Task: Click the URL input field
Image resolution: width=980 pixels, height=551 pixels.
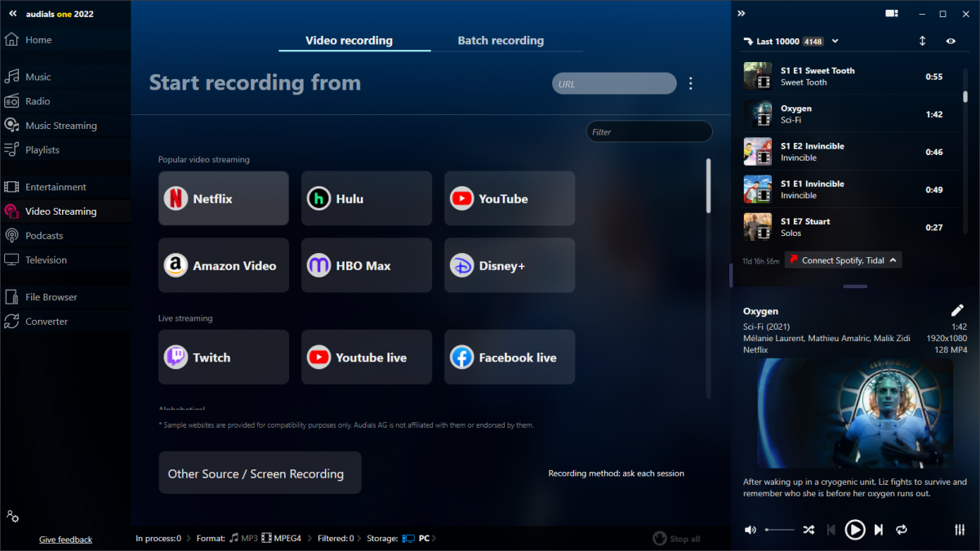Action: [x=614, y=83]
